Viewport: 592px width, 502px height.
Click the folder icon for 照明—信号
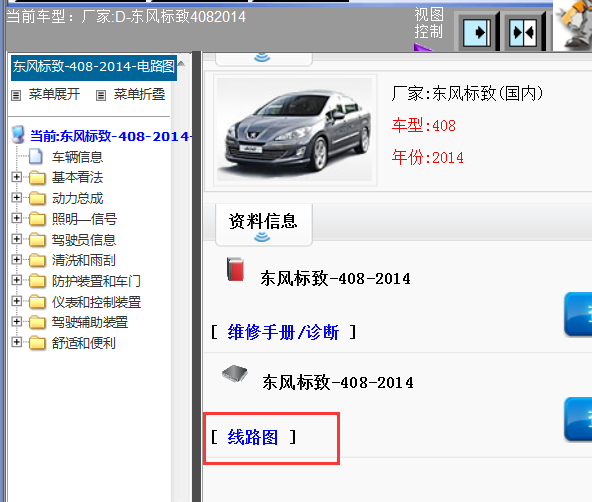pyautogui.click(x=37, y=219)
